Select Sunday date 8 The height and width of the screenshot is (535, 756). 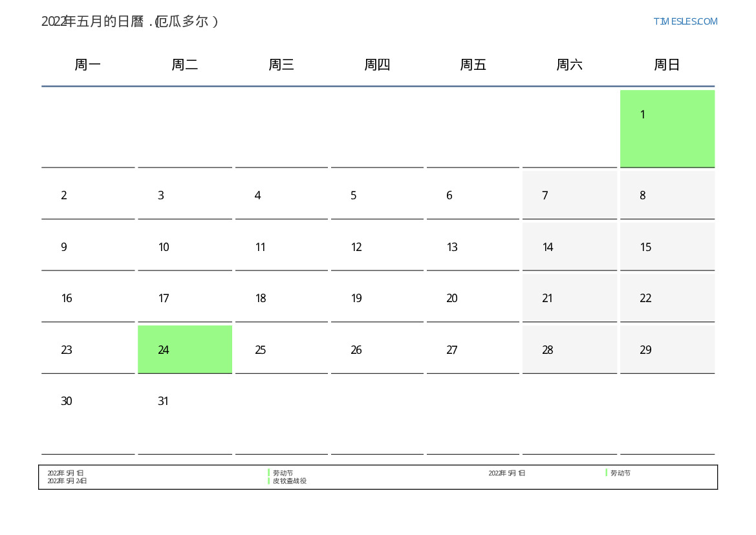[x=667, y=195]
